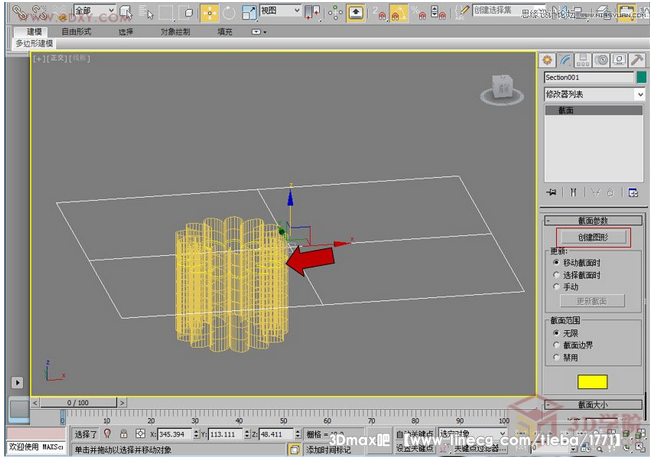Switch to the 填充 ribbon tab
This screenshot has height=457, width=650.
[225, 32]
